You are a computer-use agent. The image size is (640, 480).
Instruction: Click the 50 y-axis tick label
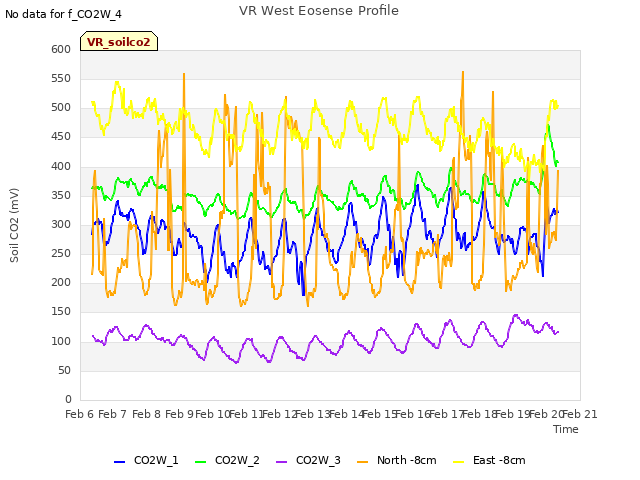[64, 371]
